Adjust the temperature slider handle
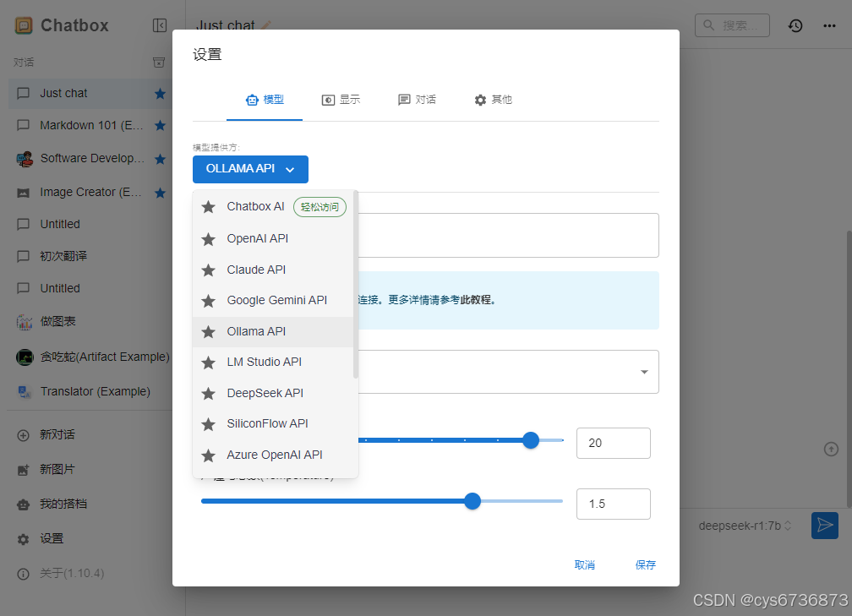Screen dimensions: 852x616 [x=472, y=501]
